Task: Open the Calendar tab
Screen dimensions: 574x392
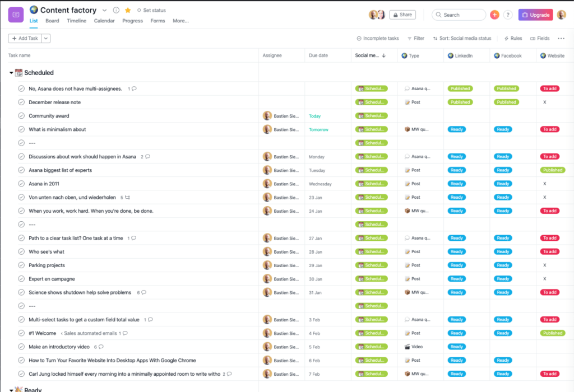Action: [104, 21]
